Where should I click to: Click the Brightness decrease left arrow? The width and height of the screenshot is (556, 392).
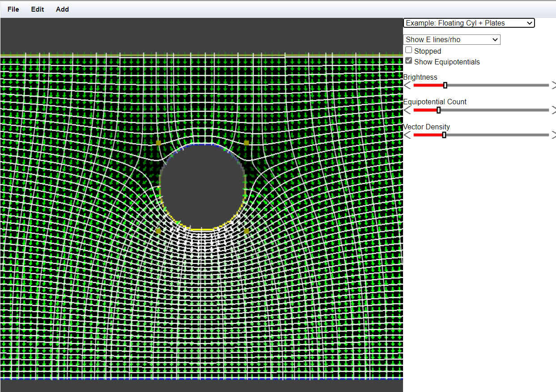click(407, 85)
